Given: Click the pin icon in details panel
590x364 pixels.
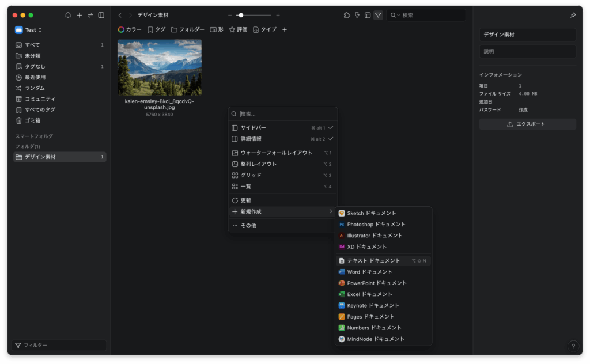Looking at the screenshot, I should point(573,16).
